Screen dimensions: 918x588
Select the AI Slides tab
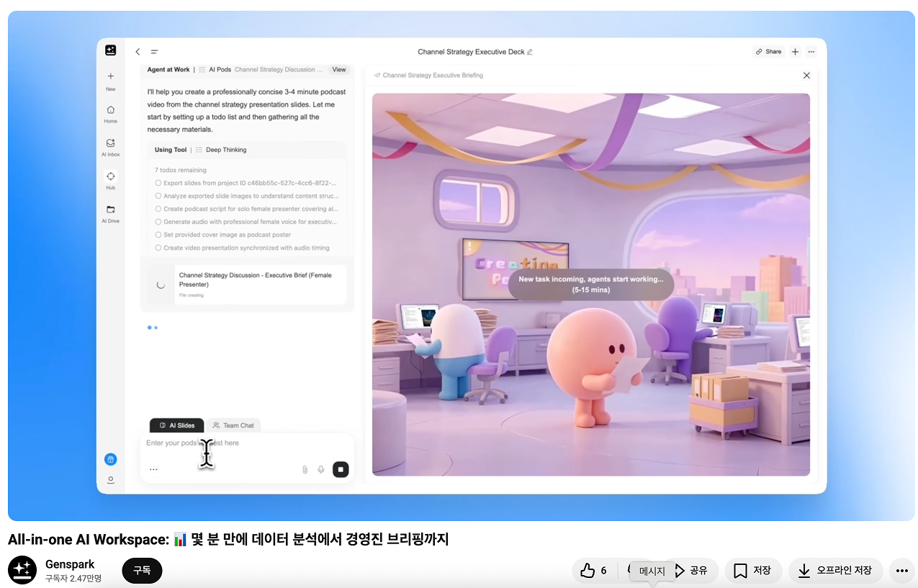tap(176, 425)
